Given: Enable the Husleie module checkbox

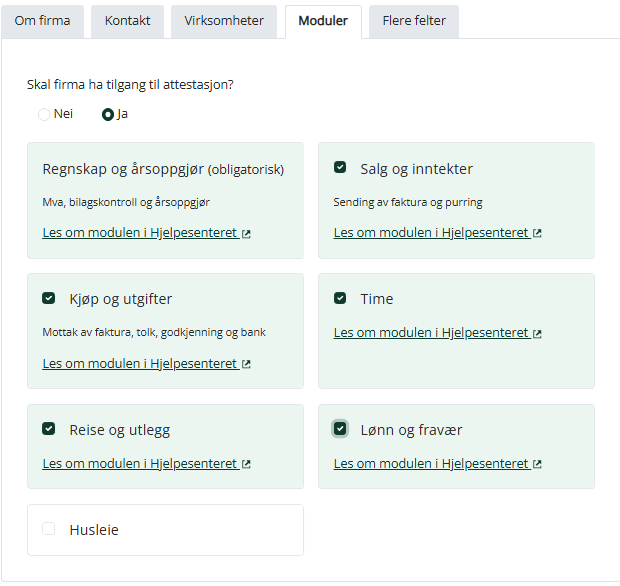Looking at the screenshot, I should click(49, 529).
